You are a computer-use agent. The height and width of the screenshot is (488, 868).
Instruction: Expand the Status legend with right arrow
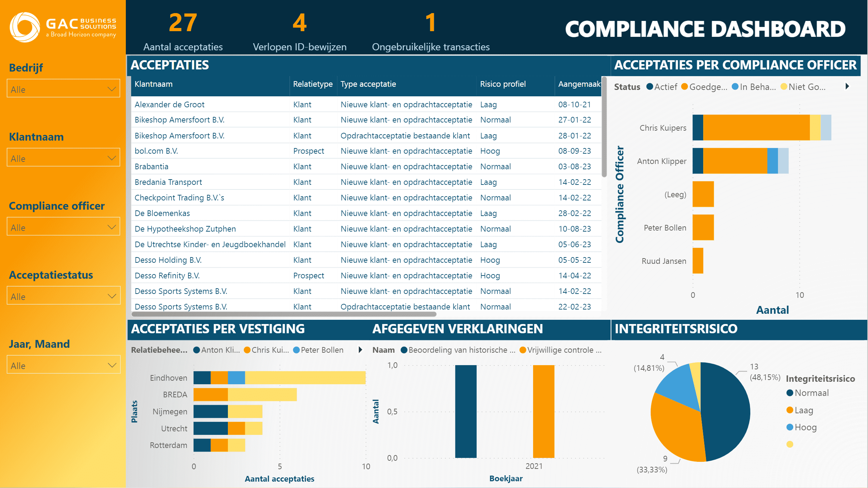(847, 86)
